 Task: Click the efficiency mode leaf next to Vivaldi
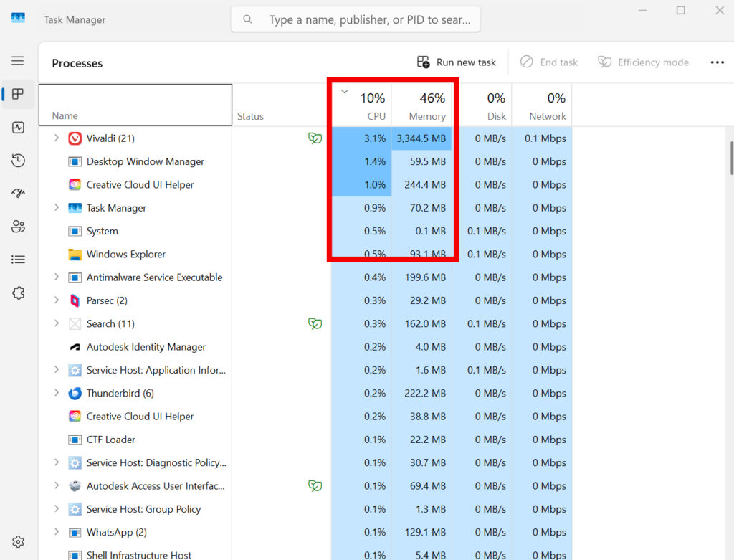[315, 138]
